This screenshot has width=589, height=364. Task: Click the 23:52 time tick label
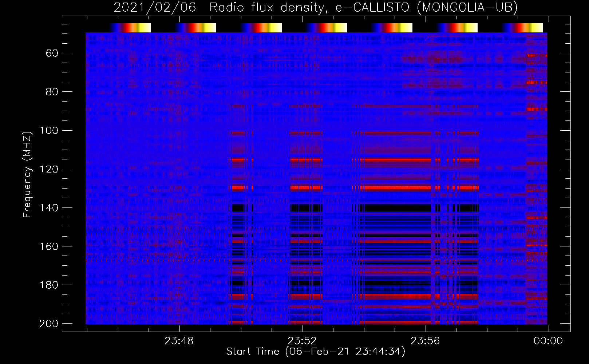click(302, 341)
